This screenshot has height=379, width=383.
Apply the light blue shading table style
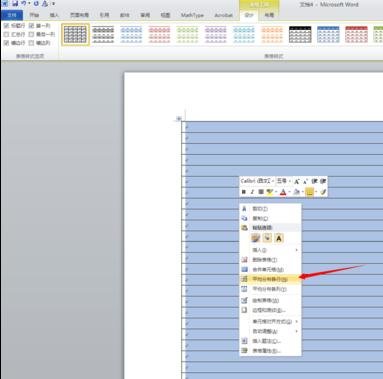tap(131, 34)
